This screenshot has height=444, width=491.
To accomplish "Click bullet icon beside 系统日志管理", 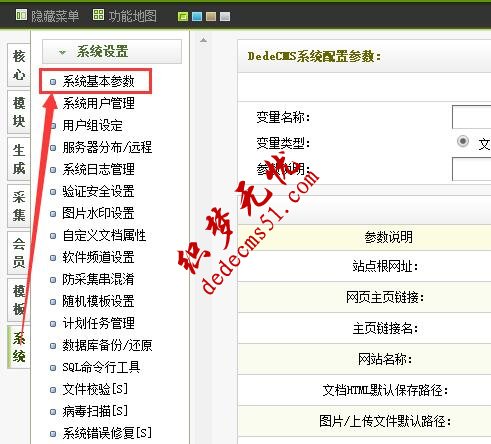I will coord(53,170).
